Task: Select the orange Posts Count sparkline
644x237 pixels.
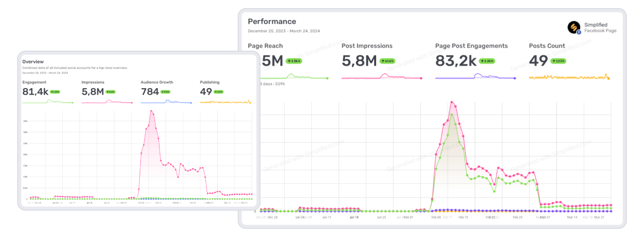Action: (569, 77)
